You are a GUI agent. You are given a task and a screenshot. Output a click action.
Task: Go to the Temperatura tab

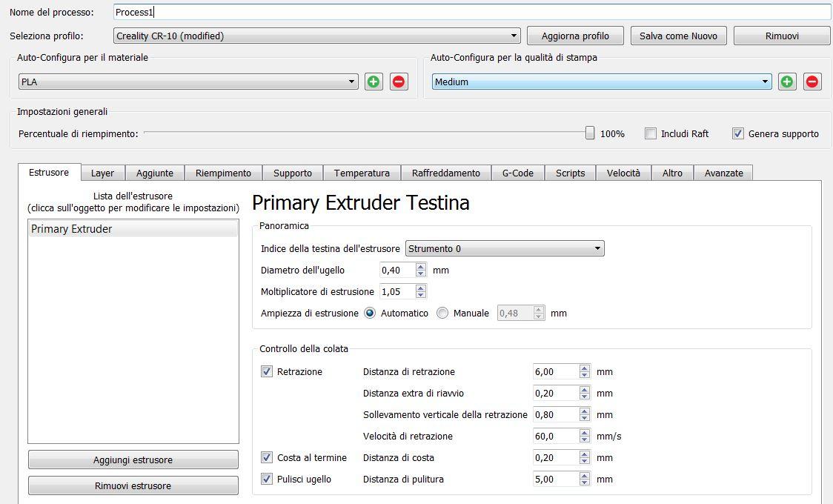pyautogui.click(x=362, y=173)
